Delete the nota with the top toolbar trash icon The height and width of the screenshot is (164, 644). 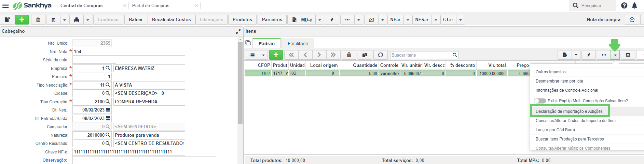38,20
